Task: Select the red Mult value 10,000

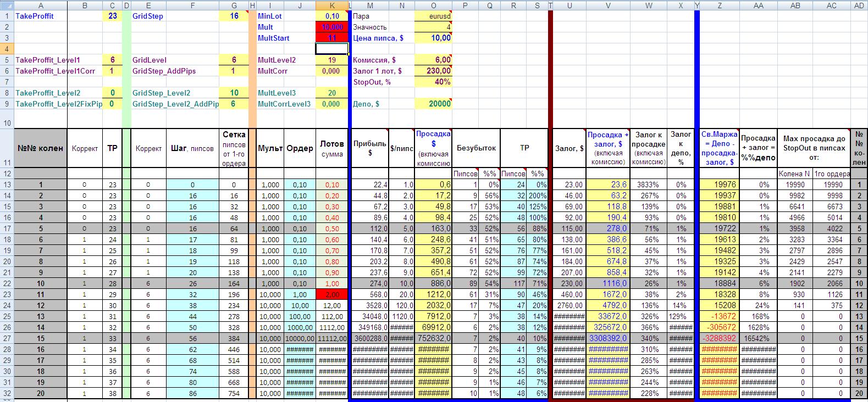Action: pos(332,27)
